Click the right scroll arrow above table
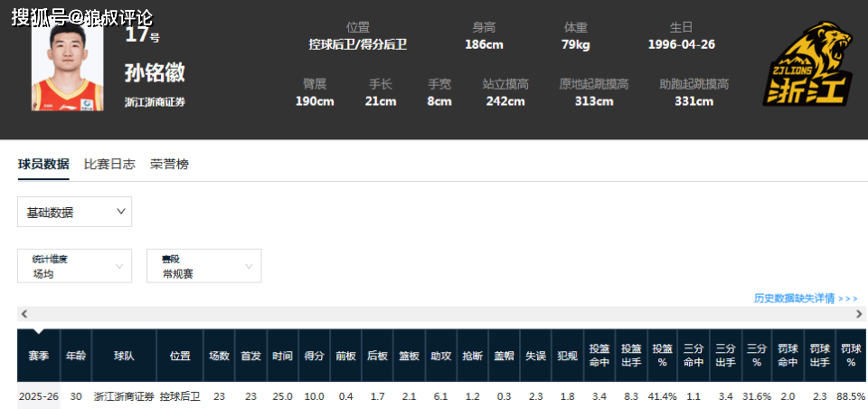The height and width of the screenshot is (409, 868). [x=859, y=314]
